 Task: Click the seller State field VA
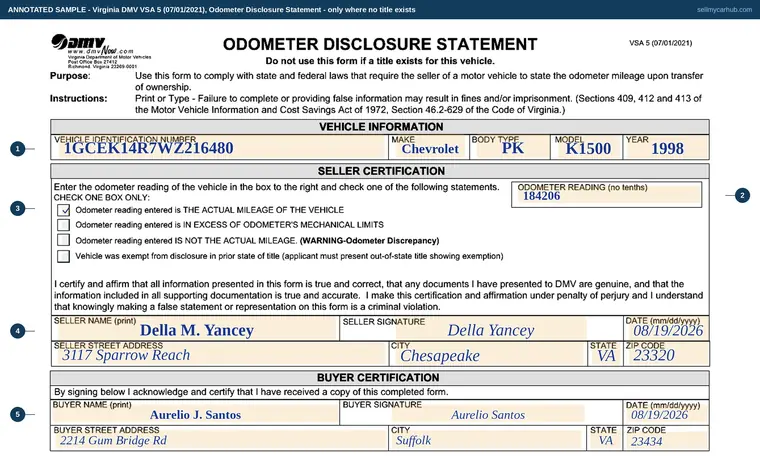click(x=604, y=354)
